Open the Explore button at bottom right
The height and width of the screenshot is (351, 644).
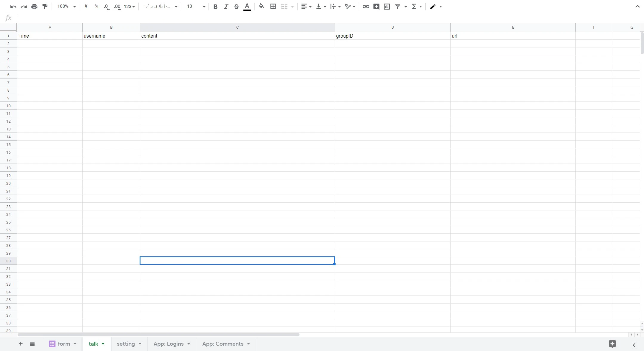click(612, 344)
